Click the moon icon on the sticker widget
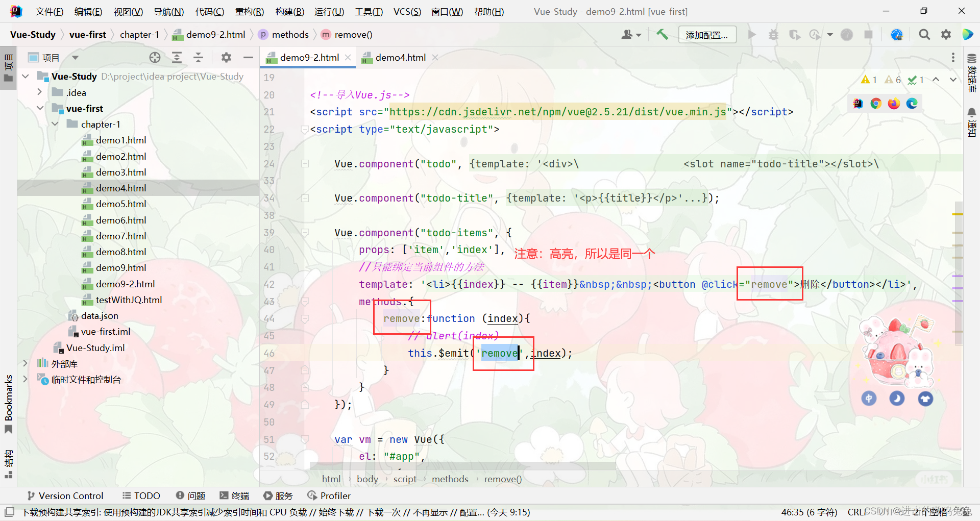 click(897, 398)
